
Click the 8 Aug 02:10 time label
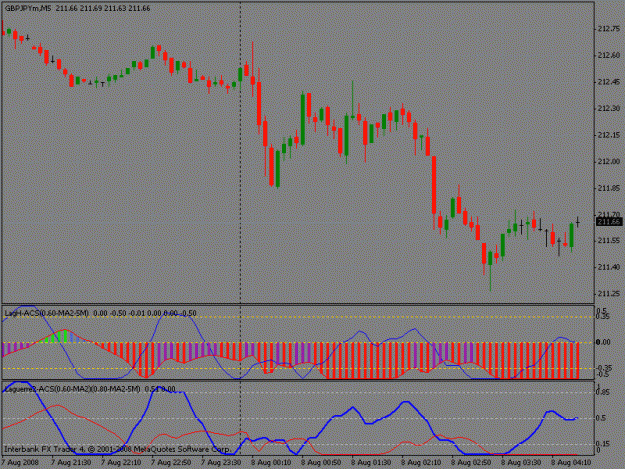(x=421, y=463)
